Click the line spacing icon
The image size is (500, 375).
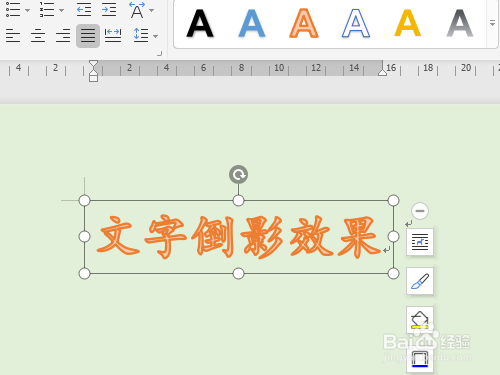coord(141,35)
